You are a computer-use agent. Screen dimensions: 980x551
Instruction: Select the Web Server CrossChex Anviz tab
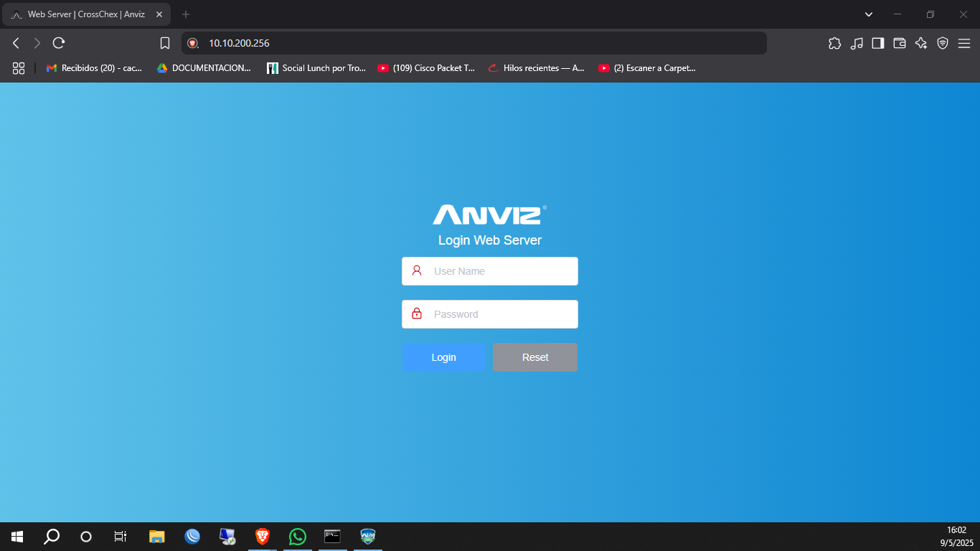click(86, 14)
